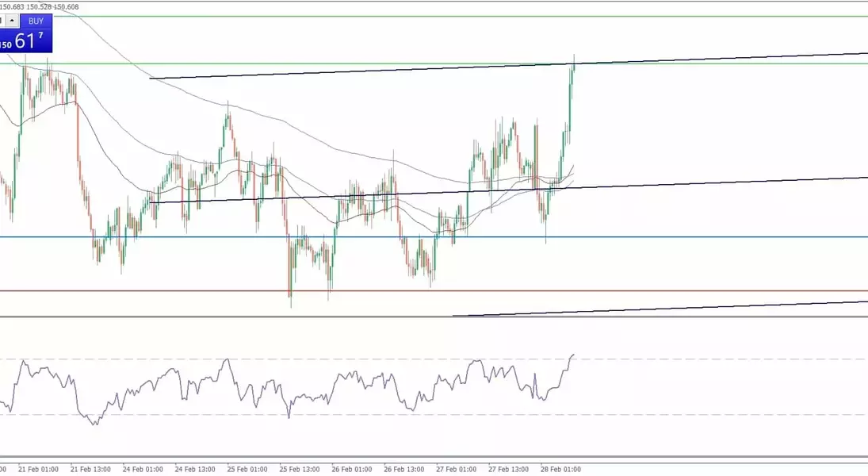Click the blue BUY button
Screen dimensions: 868x476
coord(36,21)
